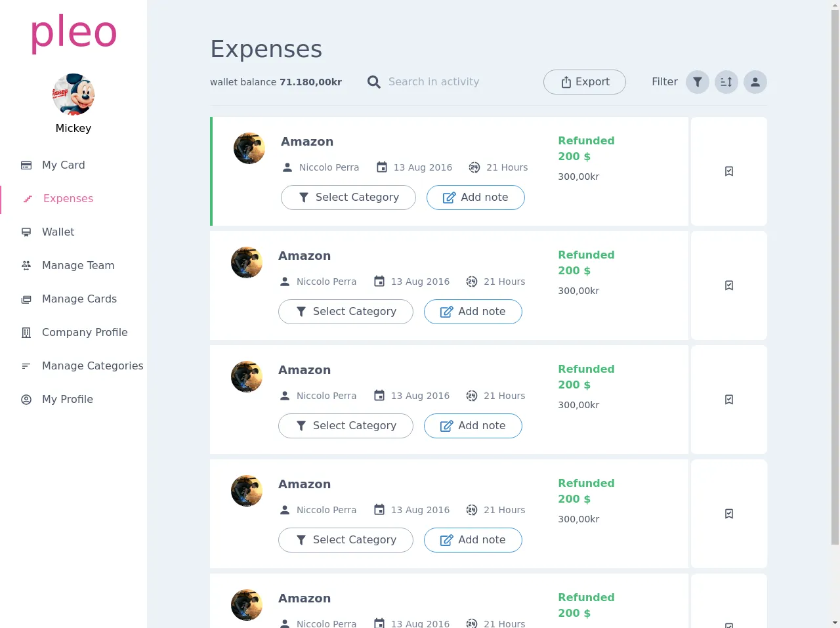
Task: Open Company Profile page
Action: point(84,333)
